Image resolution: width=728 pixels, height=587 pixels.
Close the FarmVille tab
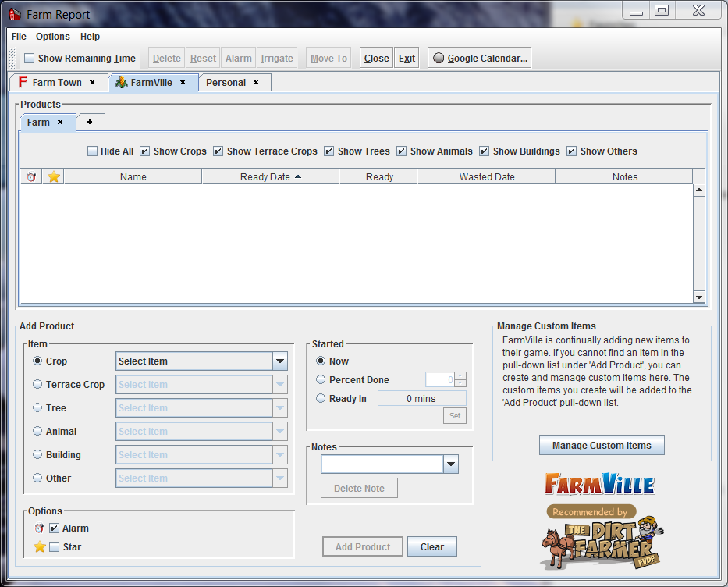[183, 82]
